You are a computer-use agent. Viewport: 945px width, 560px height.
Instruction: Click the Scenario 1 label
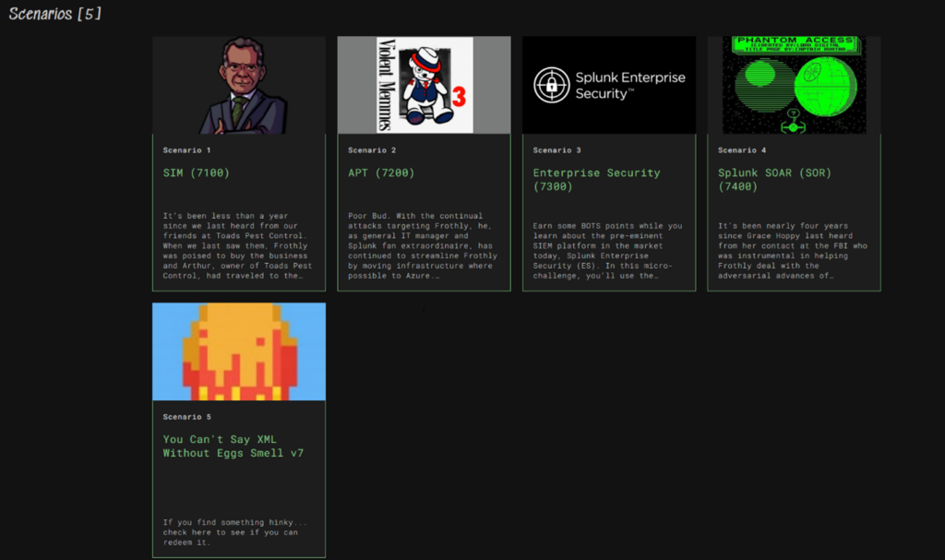187,150
